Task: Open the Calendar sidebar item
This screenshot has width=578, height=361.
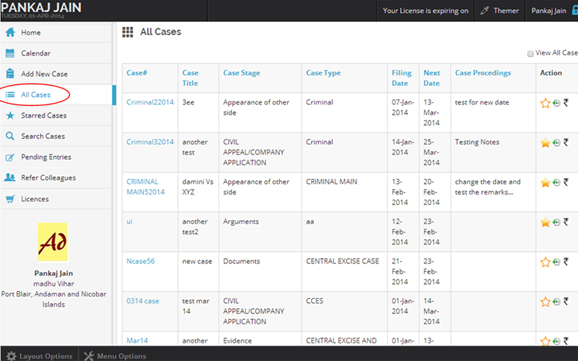Action: [x=56, y=53]
